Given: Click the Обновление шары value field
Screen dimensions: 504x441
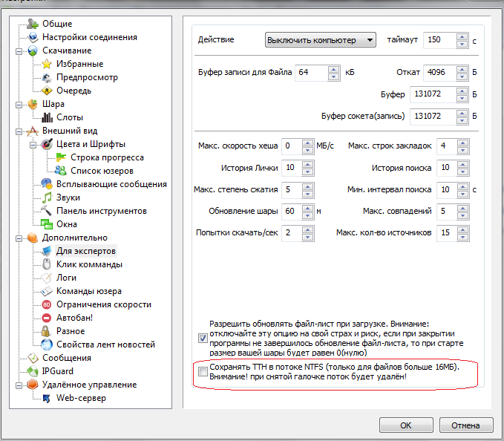Looking at the screenshot, I should 292,212.
